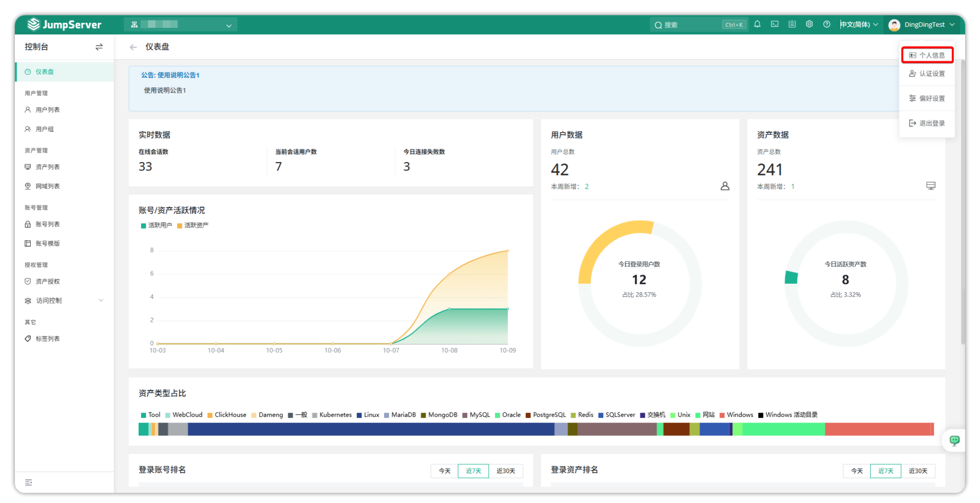Image resolution: width=980 pixels, height=503 pixels.
Task: Click the 搜索 search box
Action: coord(691,25)
